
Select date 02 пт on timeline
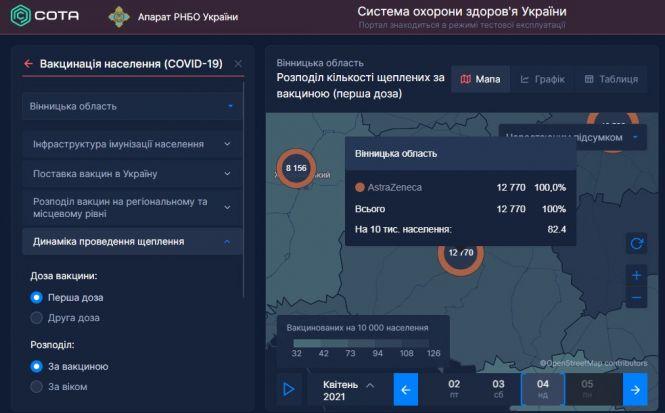tap(454, 389)
